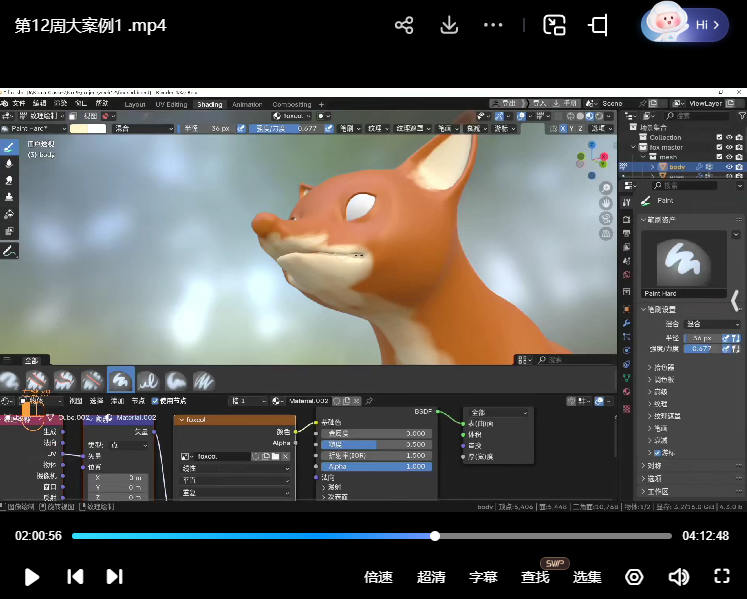The width and height of the screenshot is (747, 599).
Task: Click the video progress bar handle
Action: [435, 536]
